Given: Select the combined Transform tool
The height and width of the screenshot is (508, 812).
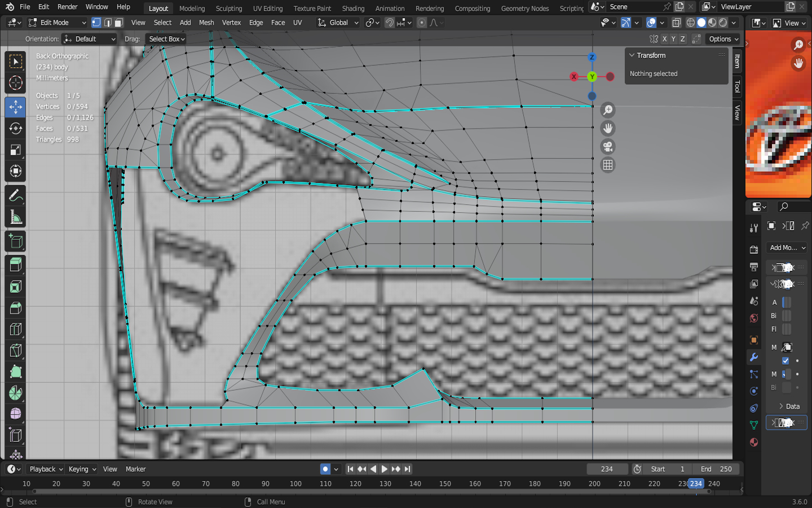Looking at the screenshot, I should (x=16, y=171).
